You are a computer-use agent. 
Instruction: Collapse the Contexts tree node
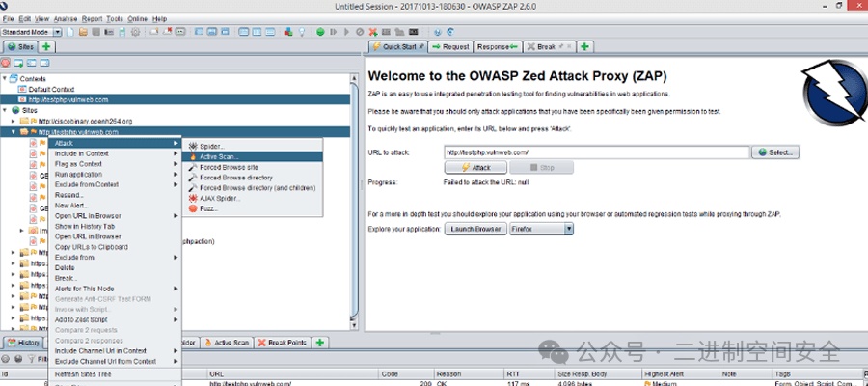[x=5, y=78]
